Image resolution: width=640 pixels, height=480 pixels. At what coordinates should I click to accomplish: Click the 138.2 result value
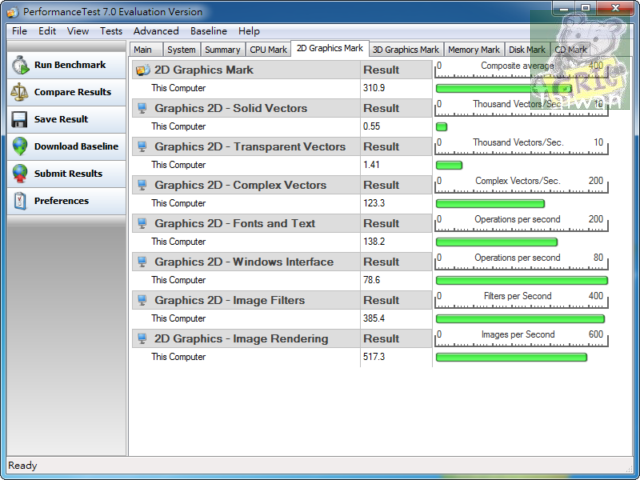[374, 241]
